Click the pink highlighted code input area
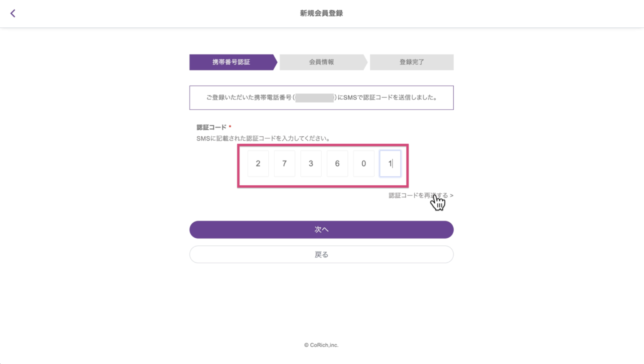The height and width of the screenshot is (364, 644). click(323, 166)
